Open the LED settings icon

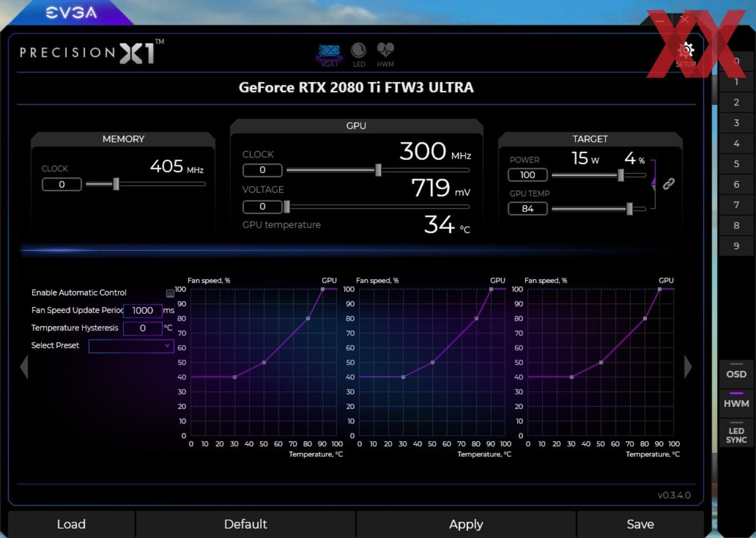pos(359,55)
